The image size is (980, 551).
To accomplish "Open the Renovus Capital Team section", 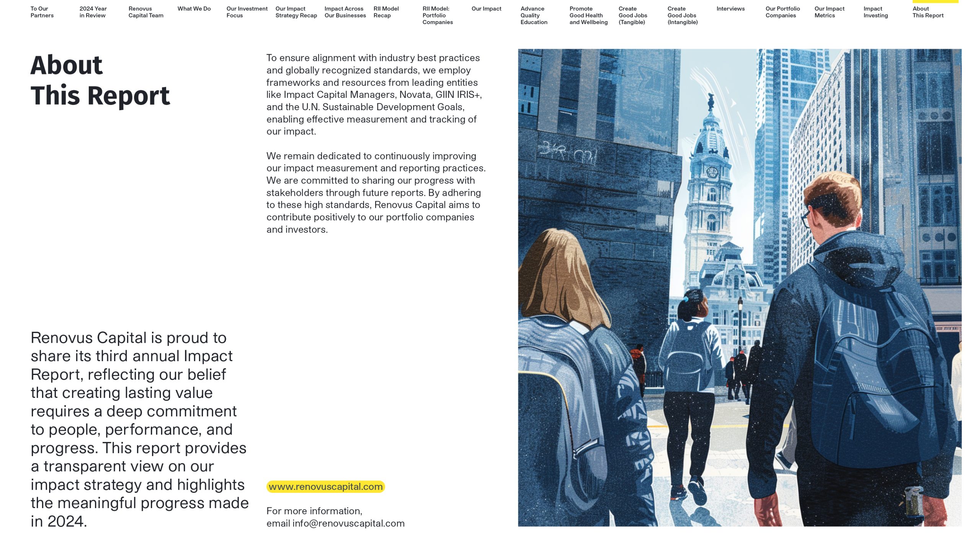I will (146, 12).
